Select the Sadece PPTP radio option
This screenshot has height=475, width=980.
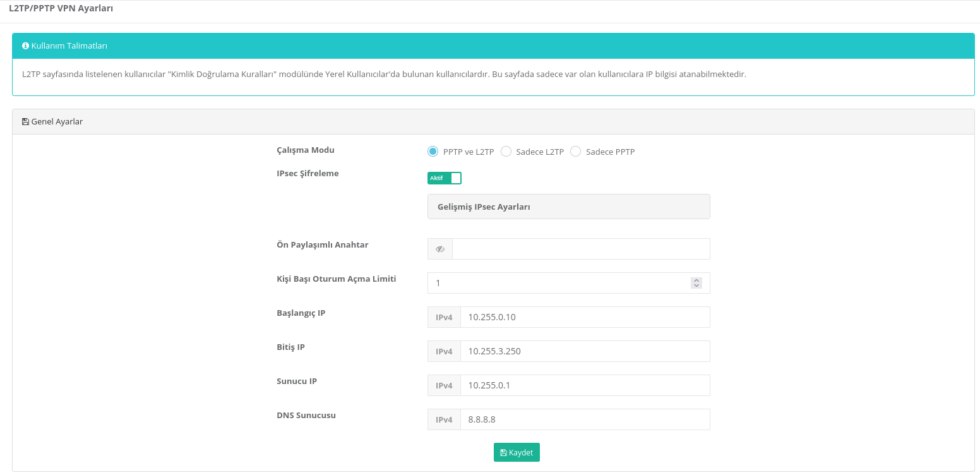click(x=575, y=152)
